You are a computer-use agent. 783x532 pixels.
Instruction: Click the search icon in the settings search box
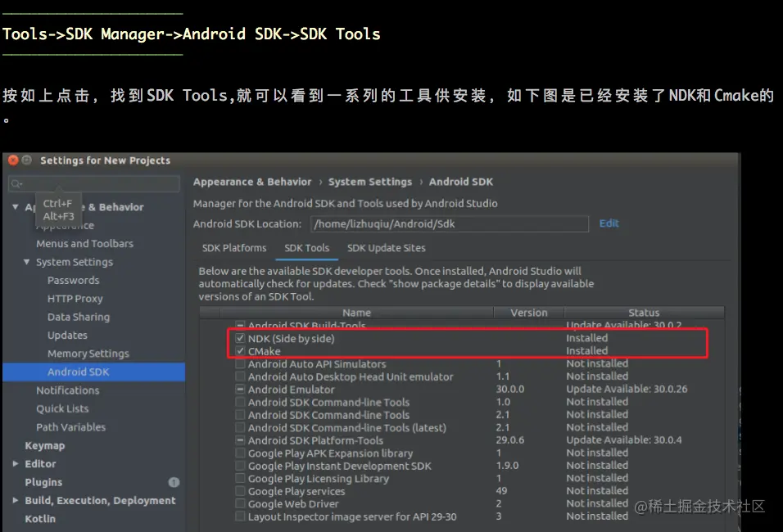pos(16,183)
